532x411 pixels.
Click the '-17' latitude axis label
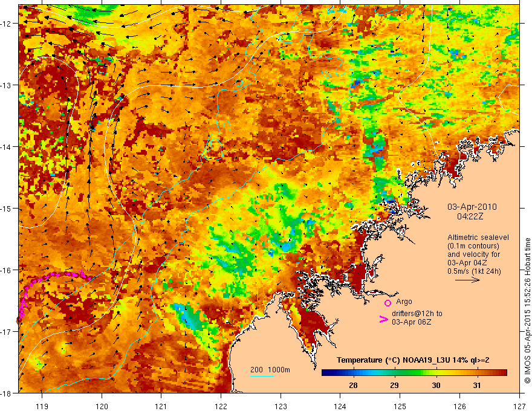6,331
